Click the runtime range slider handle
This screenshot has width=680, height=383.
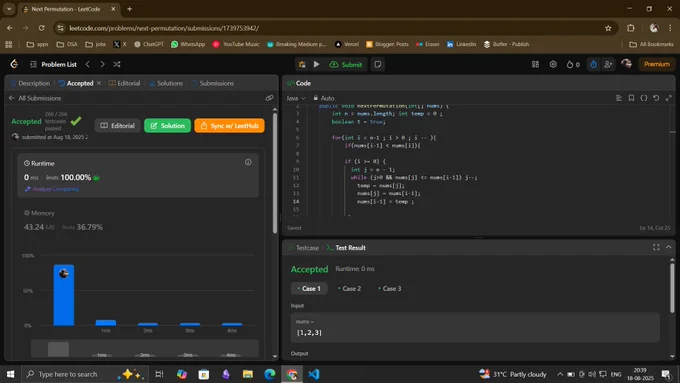[58, 349]
